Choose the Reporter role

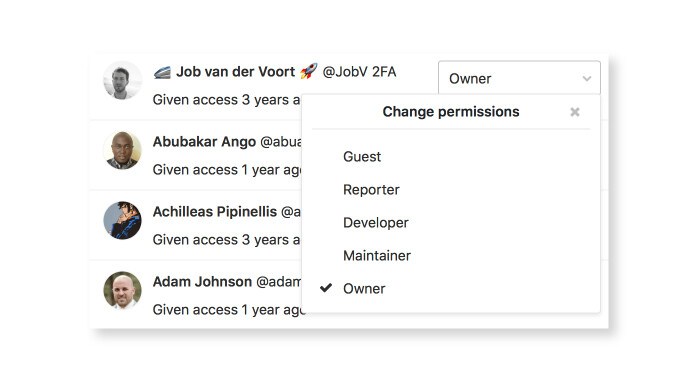[x=371, y=190]
